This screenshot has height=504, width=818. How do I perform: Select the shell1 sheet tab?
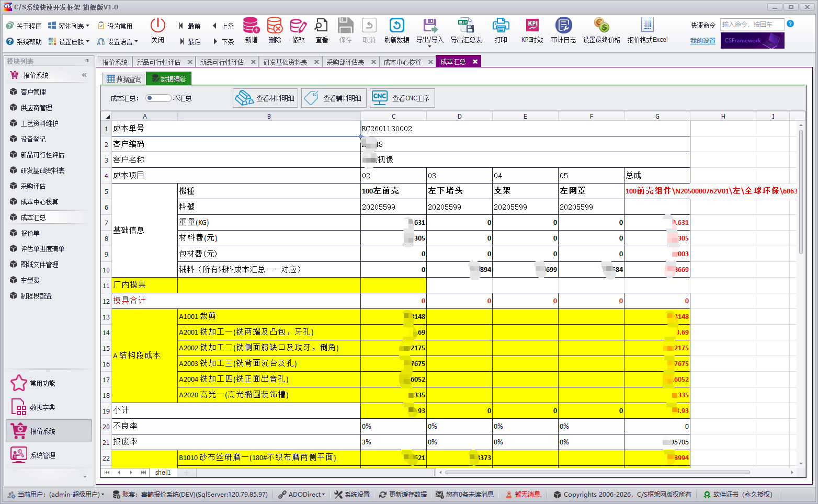pyautogui.click(x=163, y=472)
